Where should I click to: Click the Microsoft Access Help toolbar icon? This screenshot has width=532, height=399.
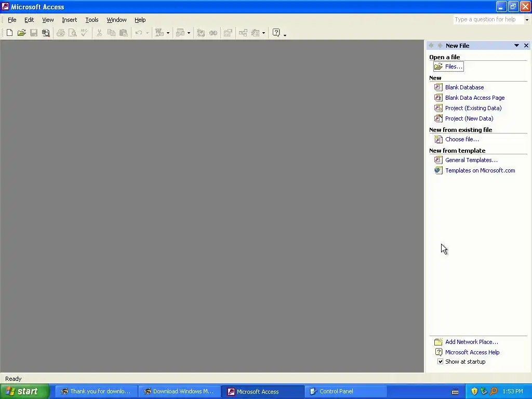276,33
